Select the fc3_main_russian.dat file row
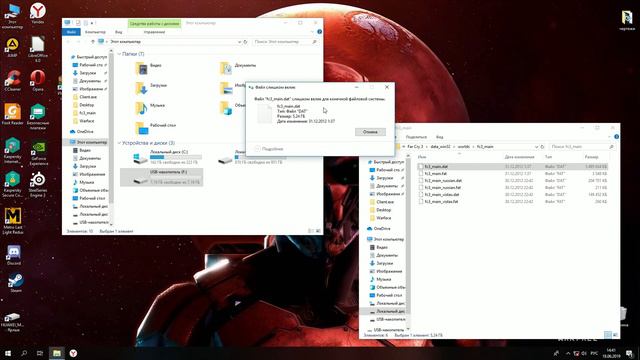Screen dimensions: 640x360 pyautogui.click(x=512, y=180)
